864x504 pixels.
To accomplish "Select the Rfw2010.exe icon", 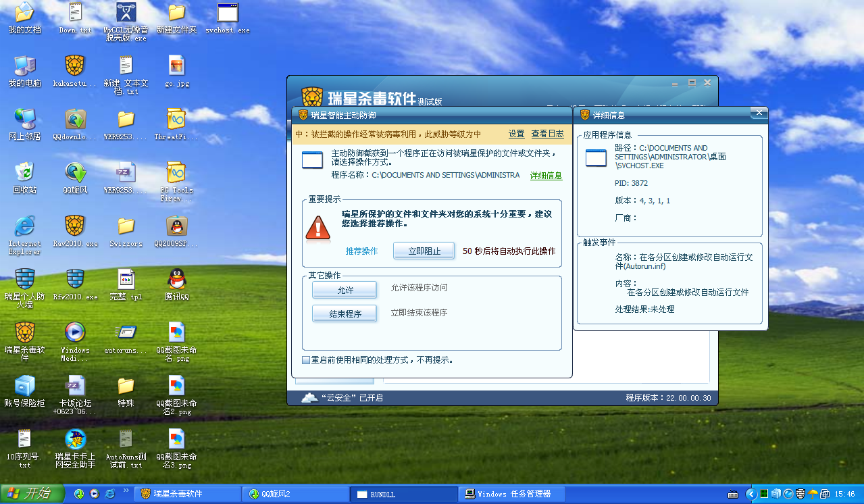I will [x=75, y=284].
